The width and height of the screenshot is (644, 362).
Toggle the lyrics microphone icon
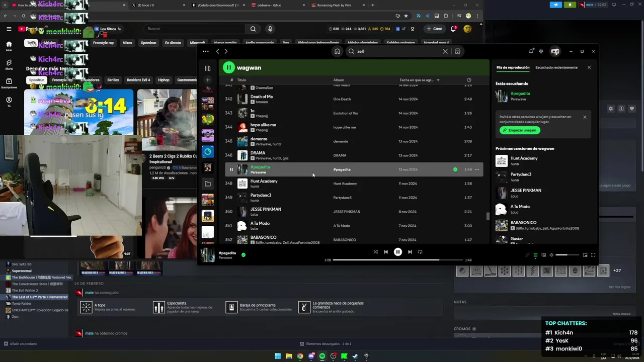click(527, 255)
